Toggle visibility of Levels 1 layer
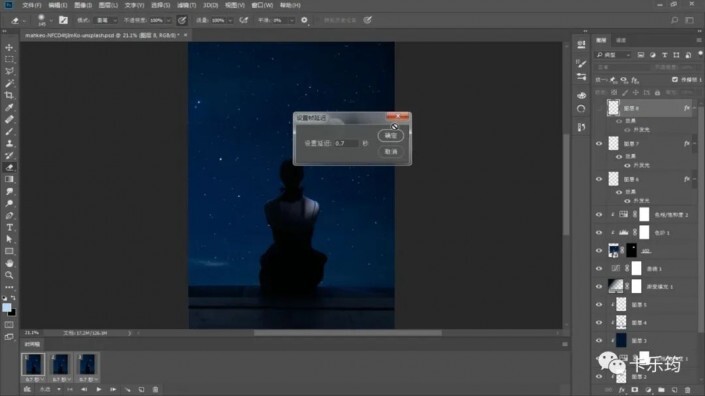705x396 pixels. pos(599,233)
